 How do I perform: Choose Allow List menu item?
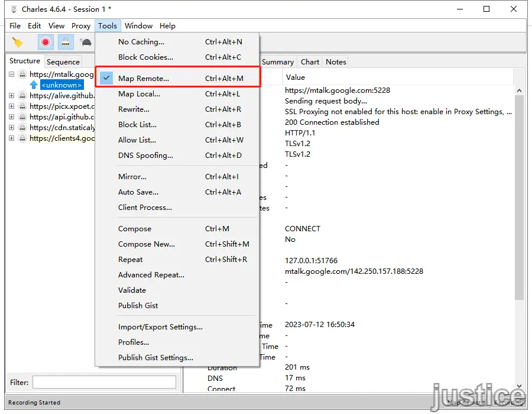(178, 140)
